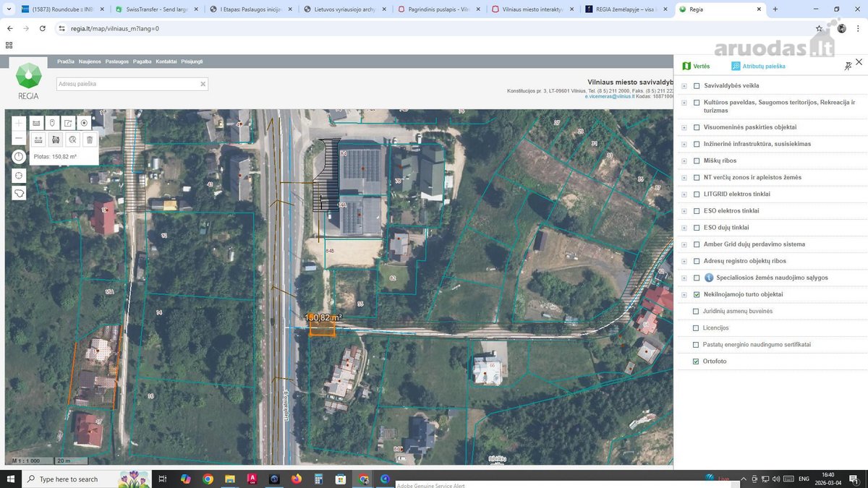Click the Adresų paieška search field
Image resolution: width=868 pixels, height=488 pixels.
132,84
